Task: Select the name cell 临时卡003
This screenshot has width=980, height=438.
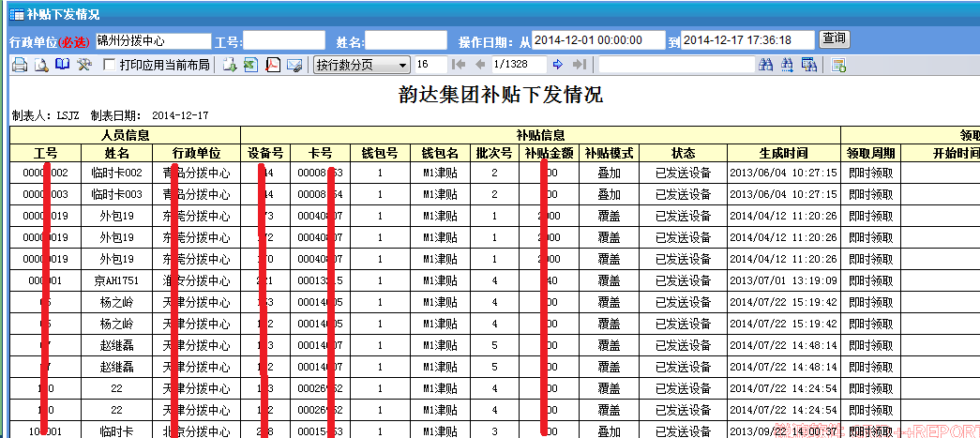Action: [x=117, y=194]
